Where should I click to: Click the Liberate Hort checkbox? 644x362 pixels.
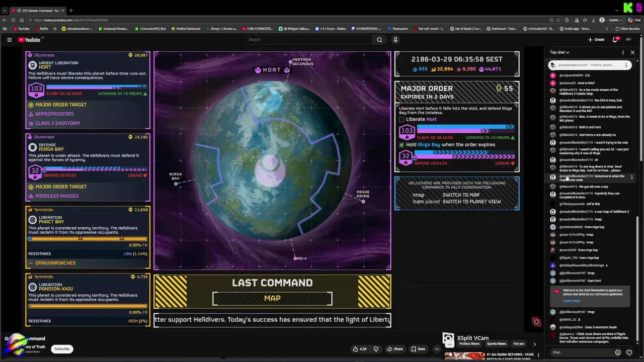point(401,120)
